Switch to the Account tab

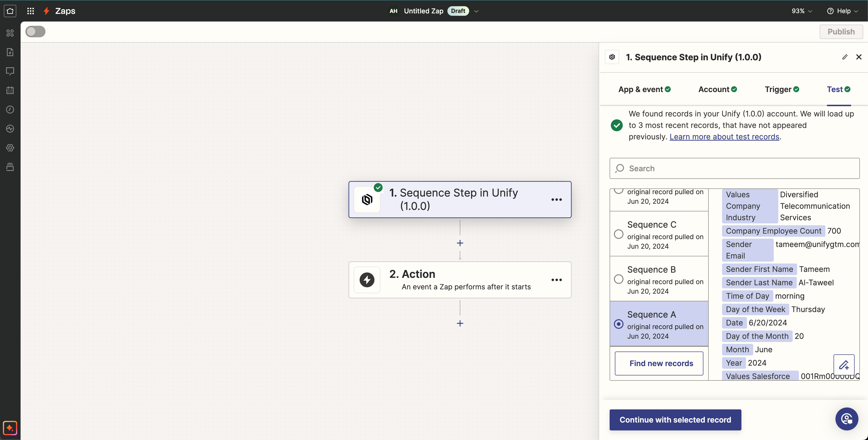tap(713, 89)
